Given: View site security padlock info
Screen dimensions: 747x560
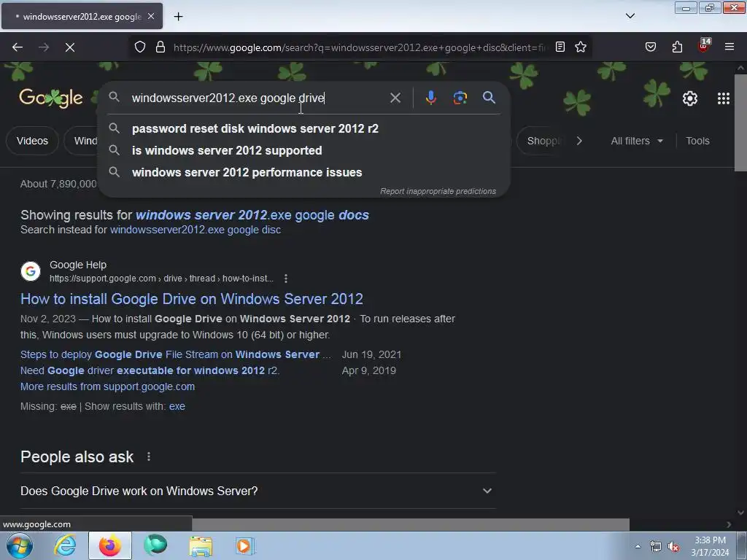Looking at the screenshot, I should [x=160, y=47].
